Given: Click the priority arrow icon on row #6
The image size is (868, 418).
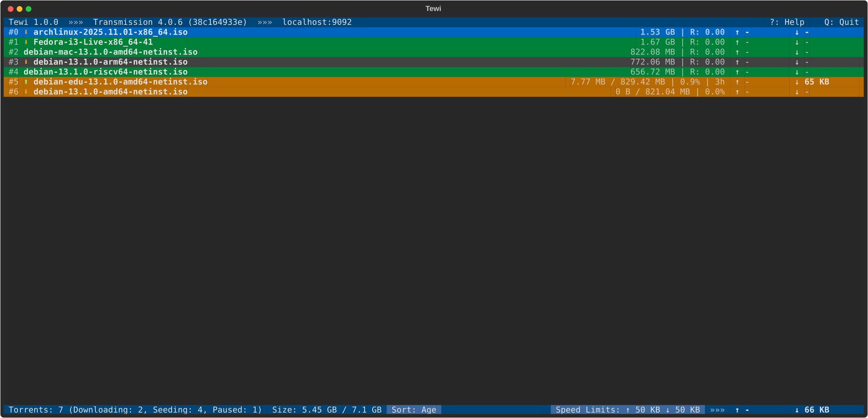Looking at the screenshot, I should point(26,92).
